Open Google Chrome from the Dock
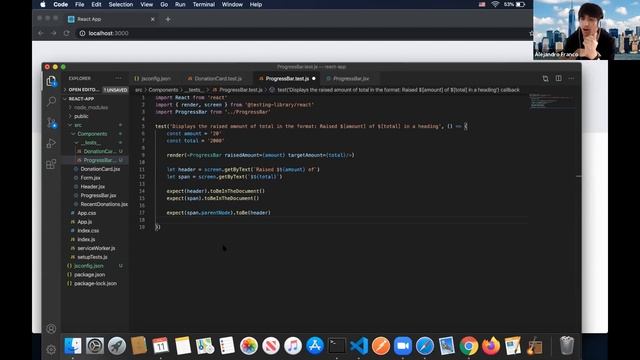The width and height of the screenshot is (640, 360). click(469, 346)
